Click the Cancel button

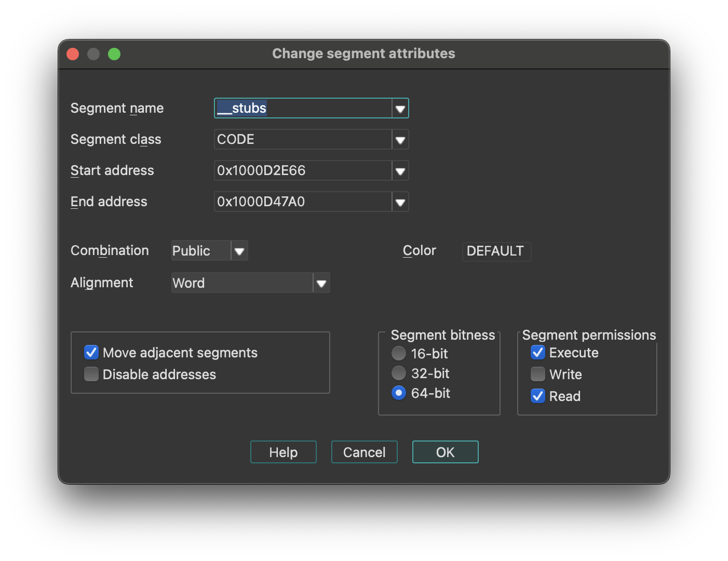click(x=364, y=452)
